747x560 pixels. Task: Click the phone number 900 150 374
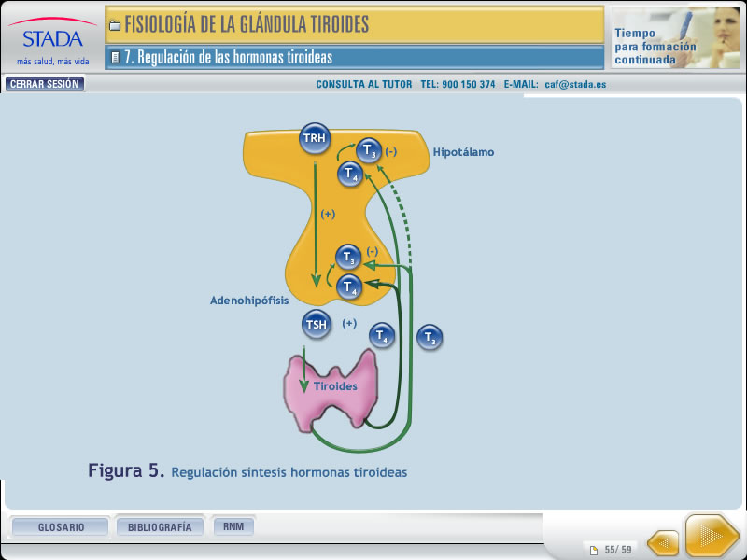469,84
